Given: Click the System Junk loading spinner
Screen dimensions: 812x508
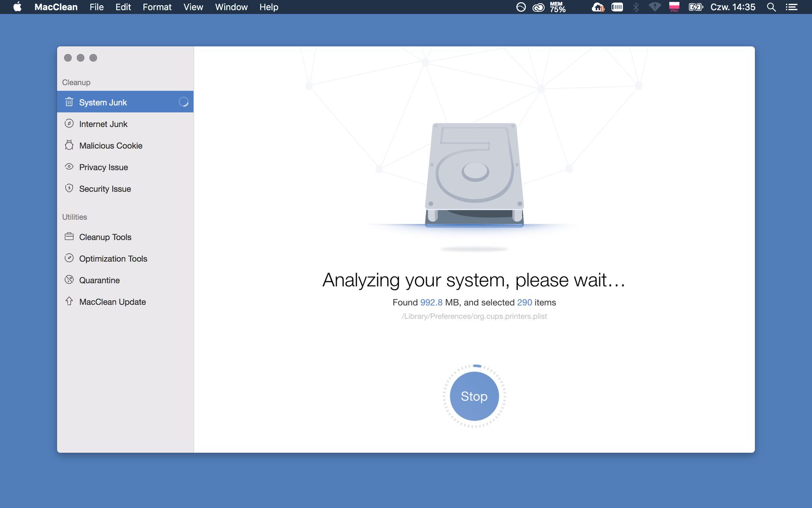Looking at the screenshot, I should [183, 102].
